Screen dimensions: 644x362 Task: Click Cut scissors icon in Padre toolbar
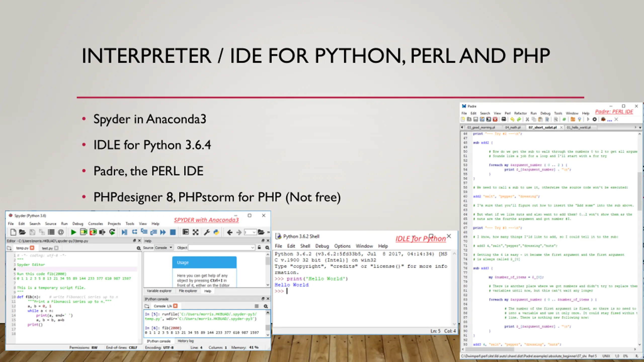[x=527, y=119]
